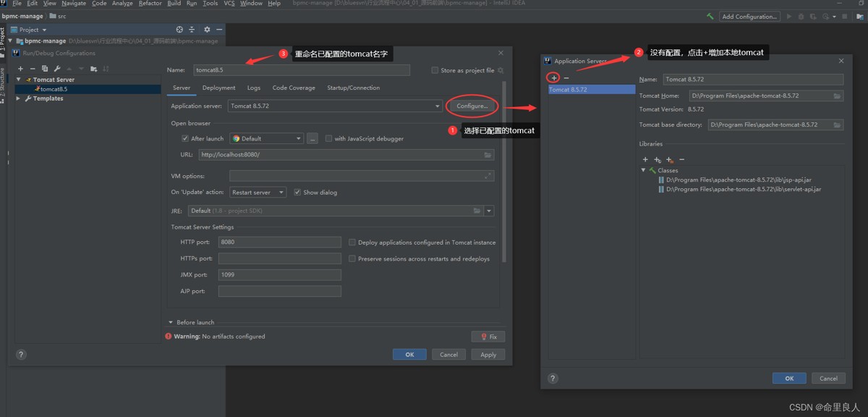Click Fix button for artifacts warning
868x417 pixels.
(x=488, y=337)
